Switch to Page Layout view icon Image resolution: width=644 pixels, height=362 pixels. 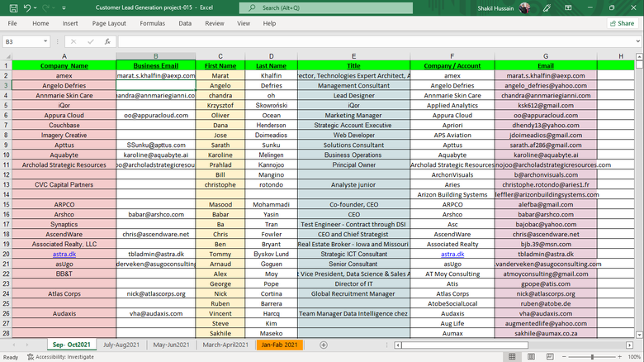click(531, 357)
